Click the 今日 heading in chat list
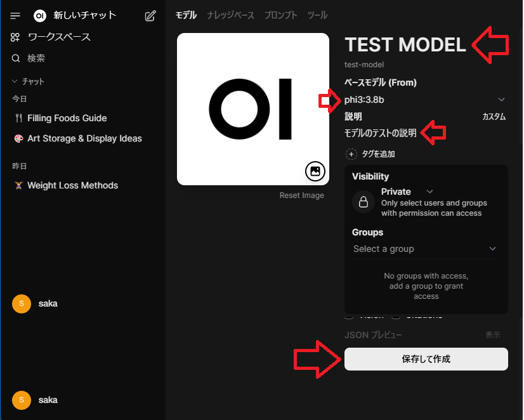The height and width of the screenshot is (420, 524). 20,99
